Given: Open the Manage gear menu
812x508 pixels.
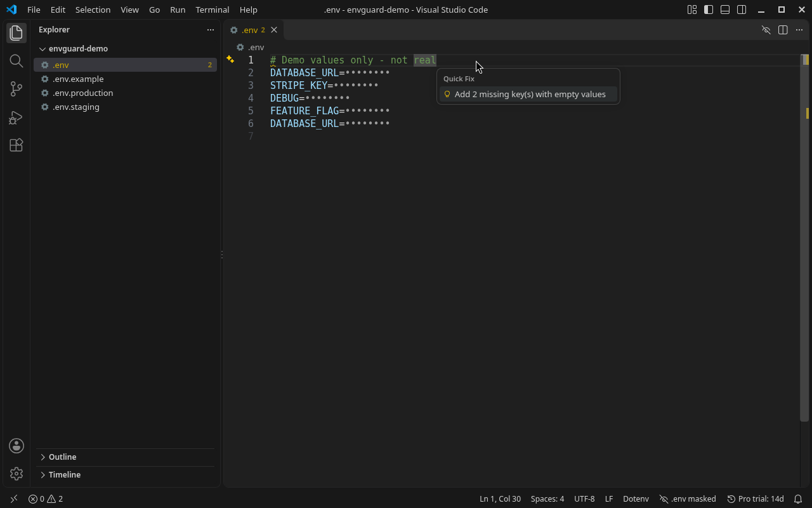Looking at the screenshot, I should coord(16,474).
